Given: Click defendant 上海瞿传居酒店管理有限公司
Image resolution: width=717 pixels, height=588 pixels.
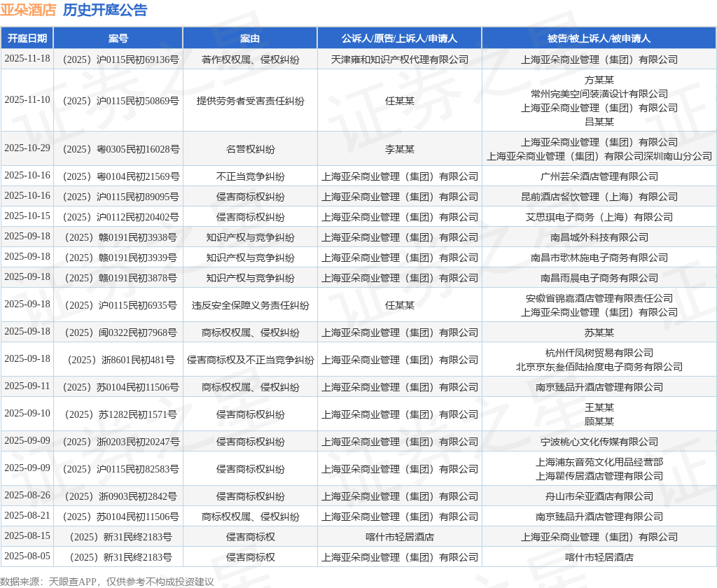Looking at the screenshot, I should click(x=599, y=476).
